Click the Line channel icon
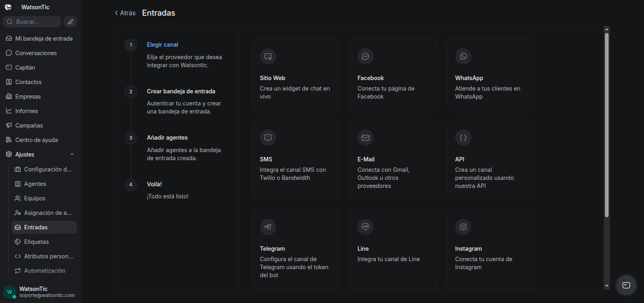The image size is (644, 303). click(365, 227)
